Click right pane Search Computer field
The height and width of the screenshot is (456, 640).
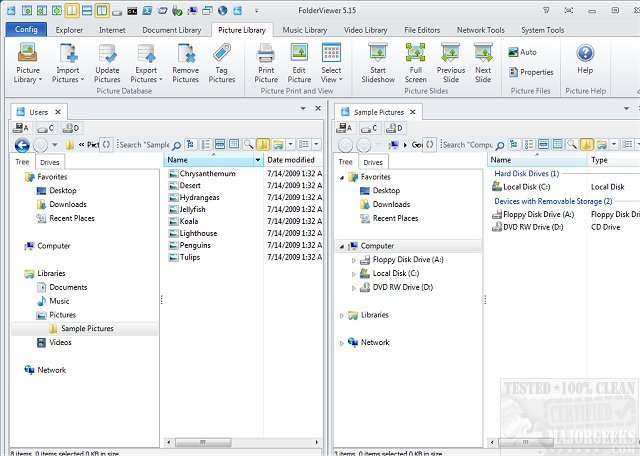coord(468,145)
